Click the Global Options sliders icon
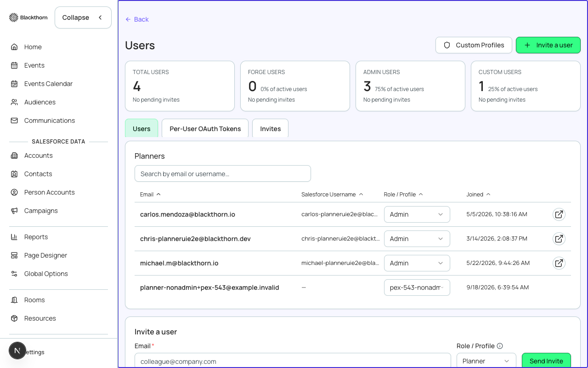588x368 pixels. [x=14, y=274]
